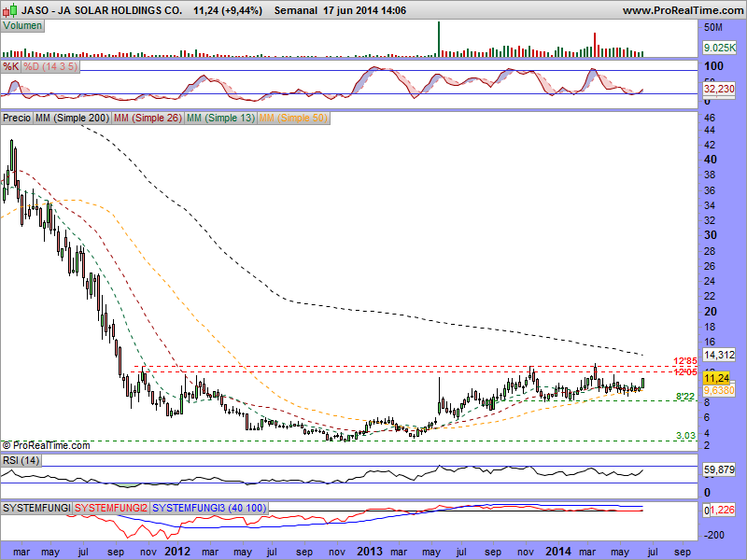Click the MM (Simple 26) label
This screenshot has width=747, height=560.
[148, 118]
